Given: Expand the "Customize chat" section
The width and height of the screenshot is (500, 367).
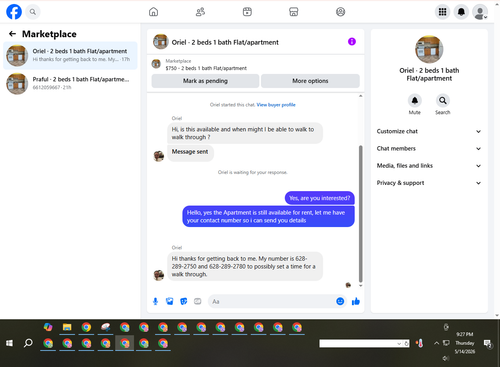Looking at the screenshot, I should pos(429,131).
